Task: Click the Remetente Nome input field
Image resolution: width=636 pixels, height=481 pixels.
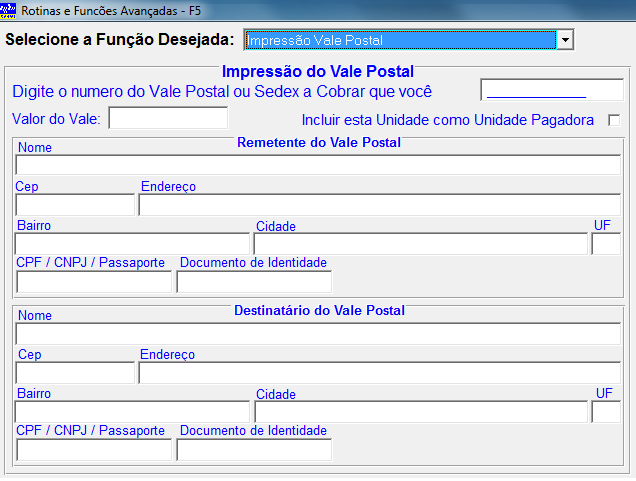Action: pos(318,165)
